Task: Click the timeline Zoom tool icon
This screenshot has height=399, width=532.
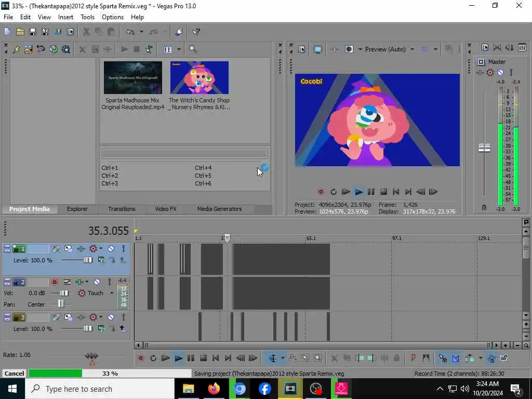Action: tap(317, 358)
